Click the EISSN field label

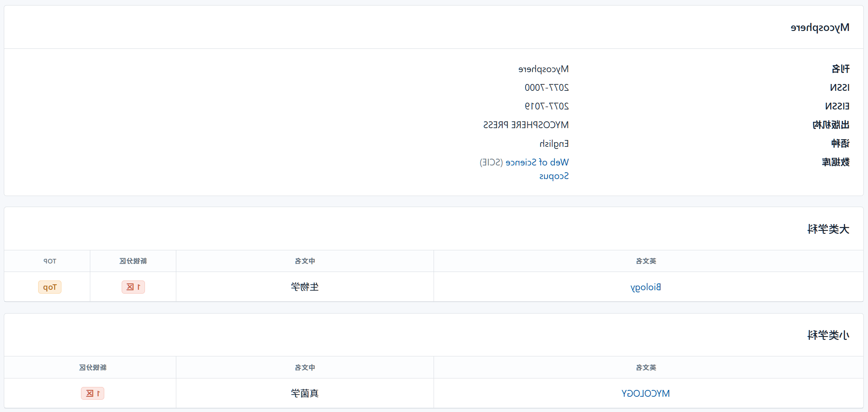837,106
